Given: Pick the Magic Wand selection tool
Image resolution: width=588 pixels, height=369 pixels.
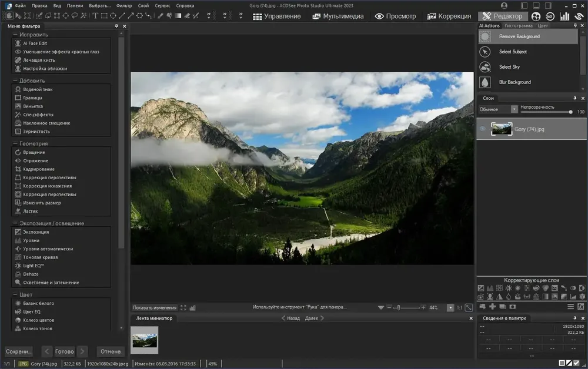Looking at the screenshot, I should point(83,16).
